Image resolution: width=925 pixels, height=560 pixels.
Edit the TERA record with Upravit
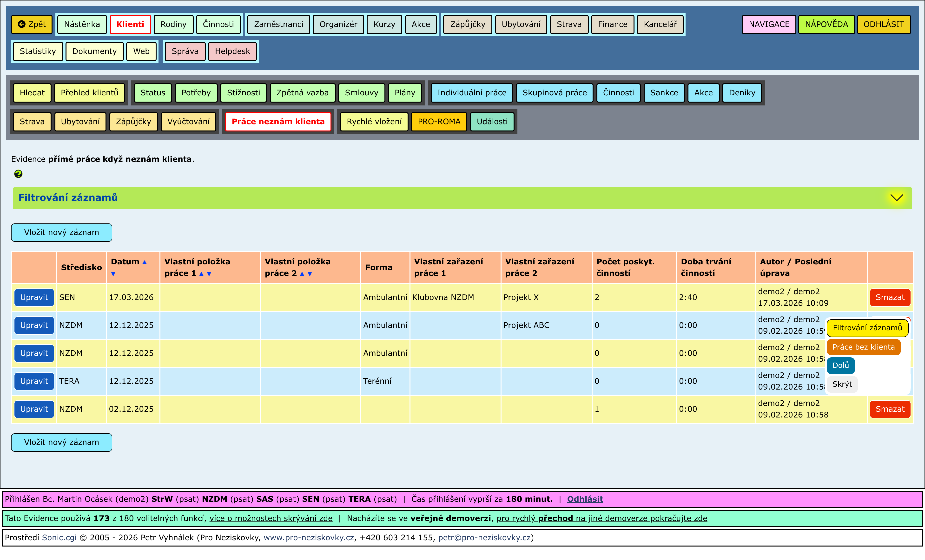34,381
